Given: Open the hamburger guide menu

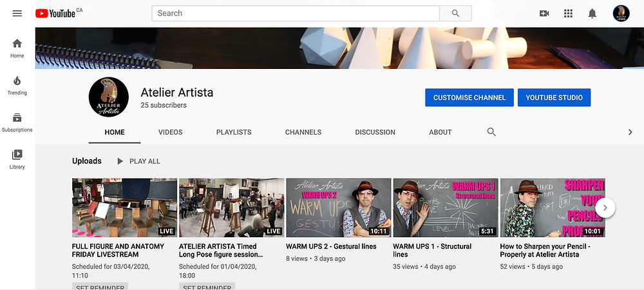Looking at the screenshot, I should pos(17,14).
